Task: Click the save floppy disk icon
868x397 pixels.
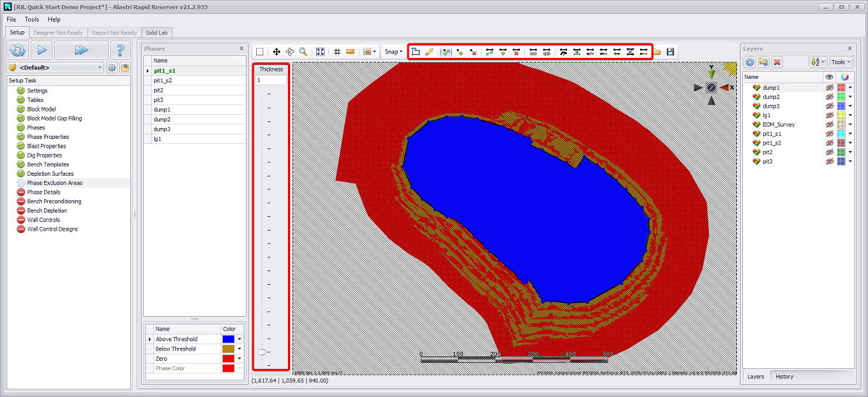Action: click(671, 52)
